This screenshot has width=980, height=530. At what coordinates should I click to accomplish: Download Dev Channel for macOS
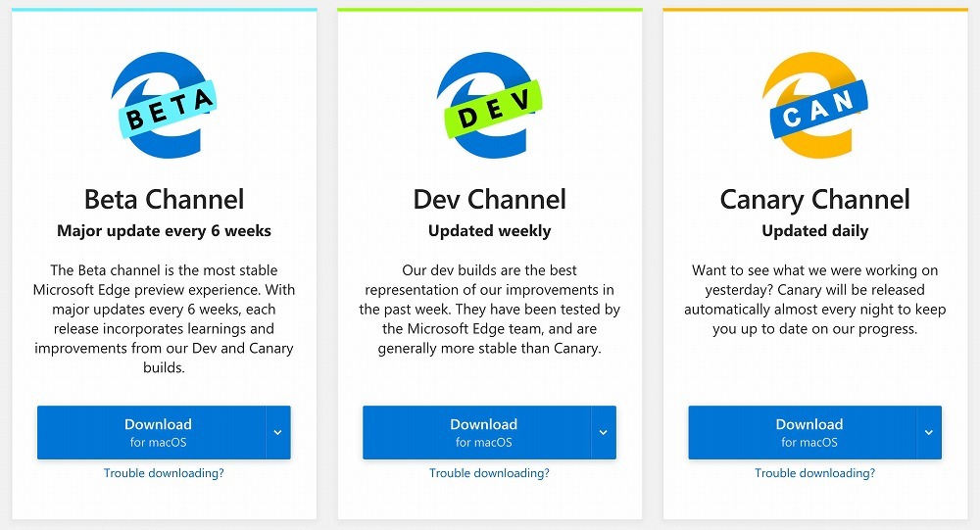click(476, 432)
